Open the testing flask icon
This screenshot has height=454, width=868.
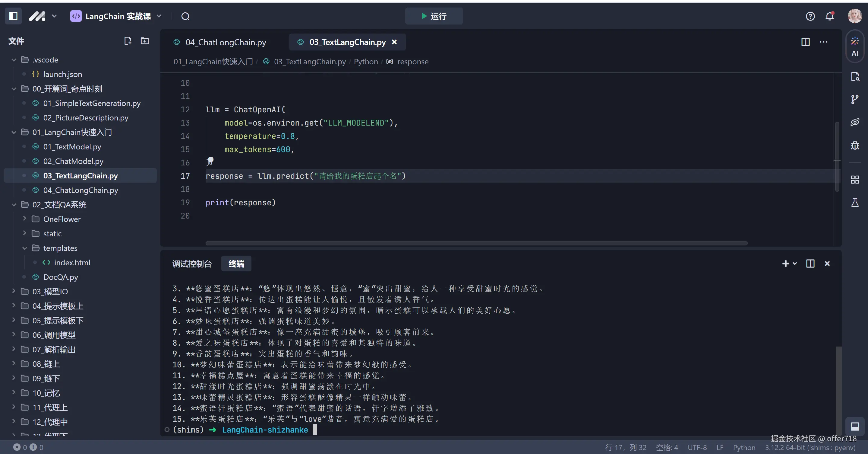[x=854, y=203]
